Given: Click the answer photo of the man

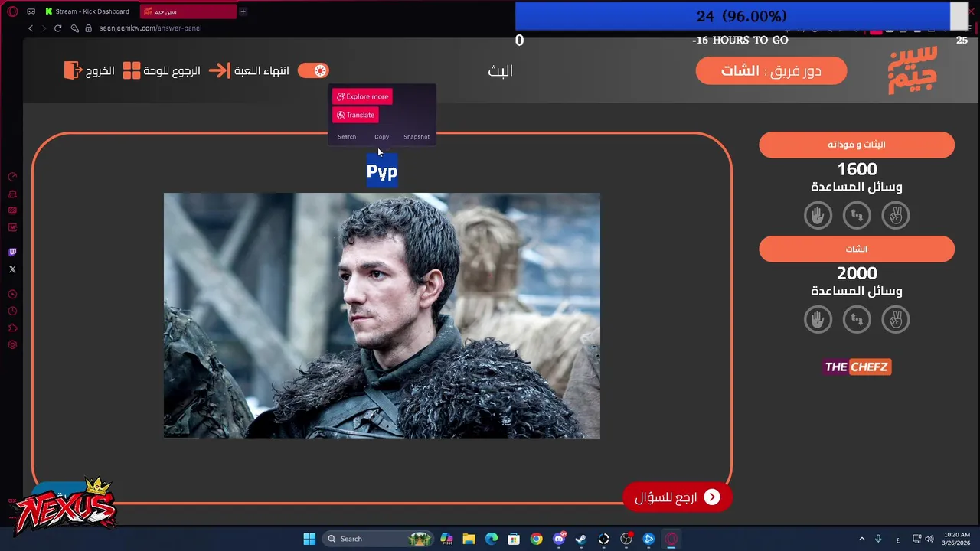Looking at the screenshot, I should (x=382, y=315).
